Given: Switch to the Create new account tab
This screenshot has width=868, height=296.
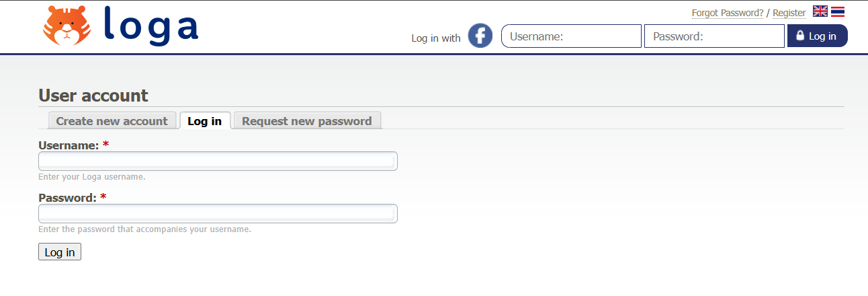Looking at the screenshot, I should (112, 121).
